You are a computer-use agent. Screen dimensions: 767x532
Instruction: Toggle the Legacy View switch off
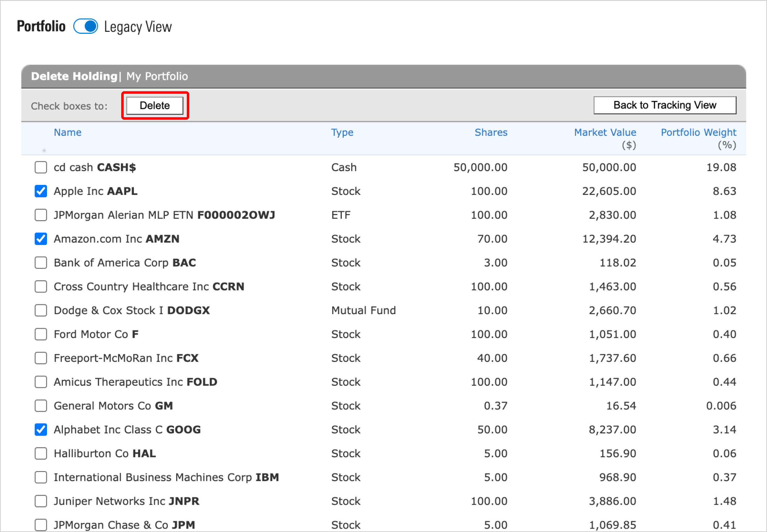pos(86,26)
